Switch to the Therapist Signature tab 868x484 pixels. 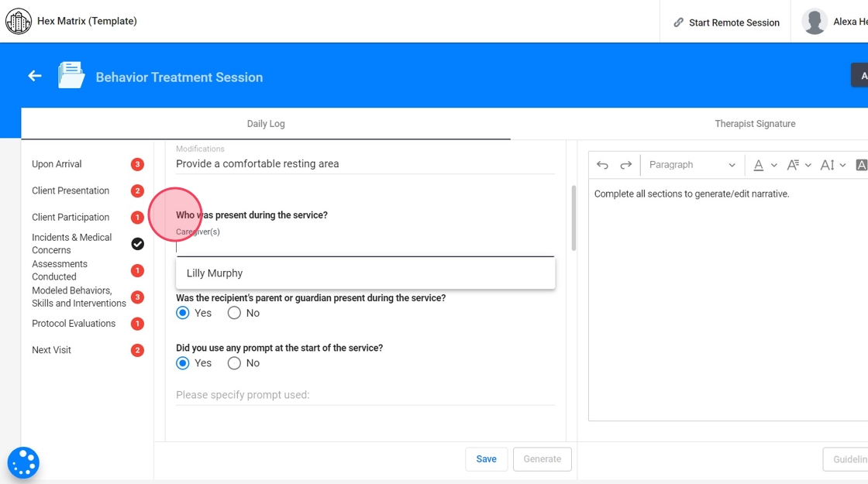(x=755, y=124)
